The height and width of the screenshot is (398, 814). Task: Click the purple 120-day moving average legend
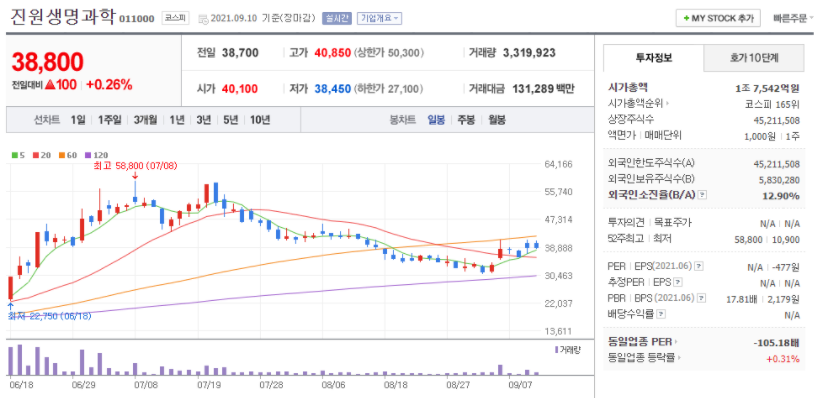click(x=96, y=155)
